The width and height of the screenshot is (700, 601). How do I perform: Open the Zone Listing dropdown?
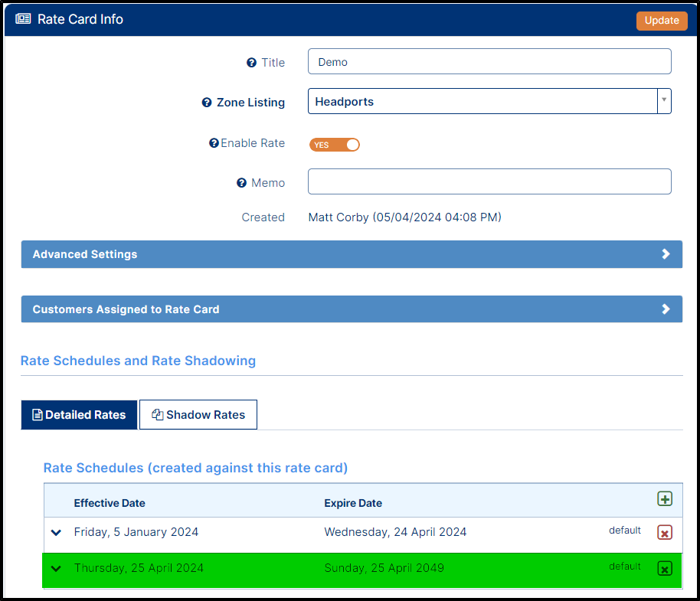pos(663,101)
